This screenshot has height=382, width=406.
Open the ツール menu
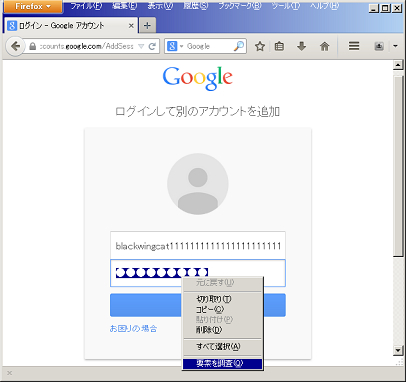(x=286, y=6)
